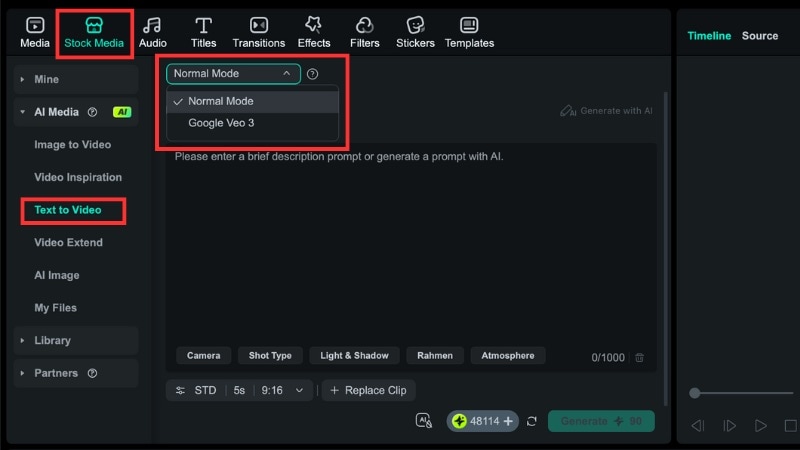Select Video Inspiration

pyautogui.click(x=78, y=177)
